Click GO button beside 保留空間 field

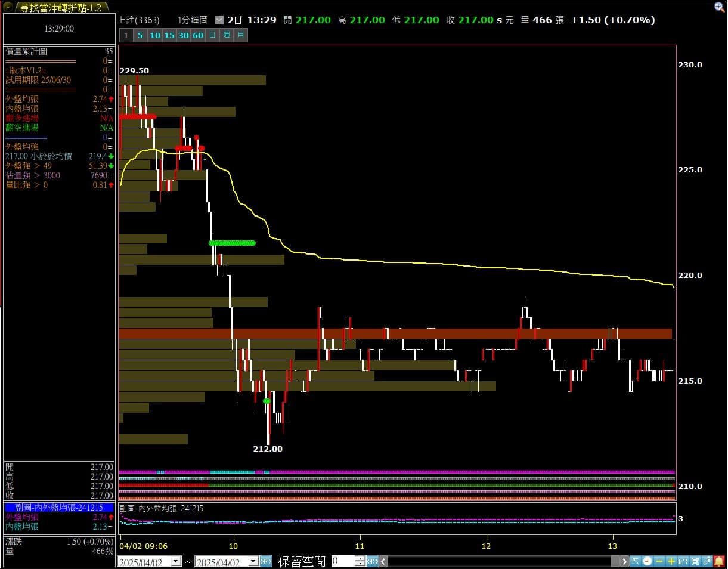tap(372, 561)
